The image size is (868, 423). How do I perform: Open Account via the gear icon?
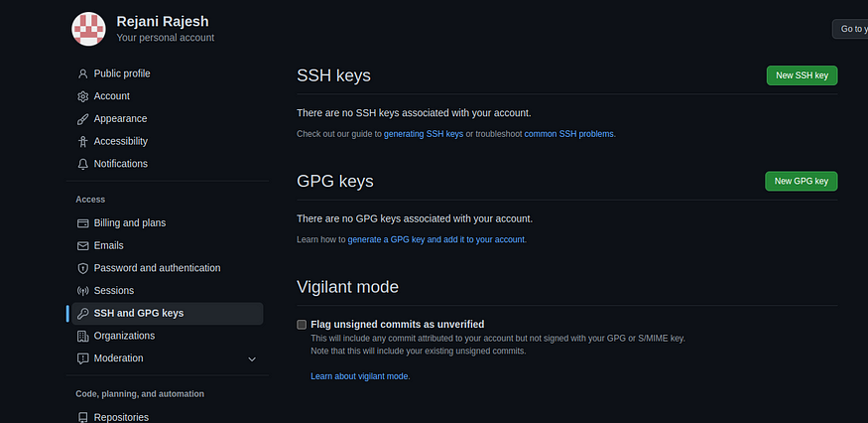[82, 96]
